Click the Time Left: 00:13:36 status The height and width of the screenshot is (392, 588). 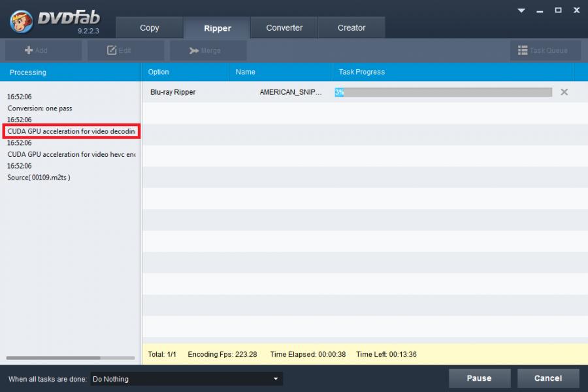(386, 354)
